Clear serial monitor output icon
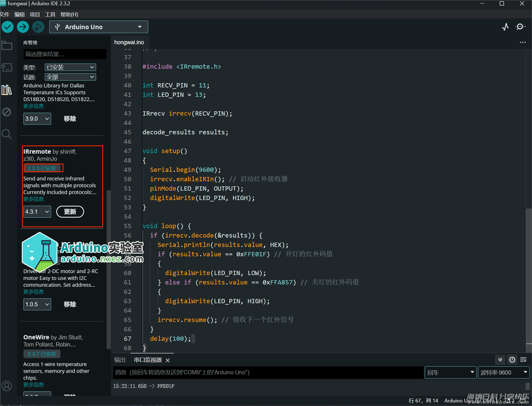This screenshot has height=406, width=532. coord(524,359)
